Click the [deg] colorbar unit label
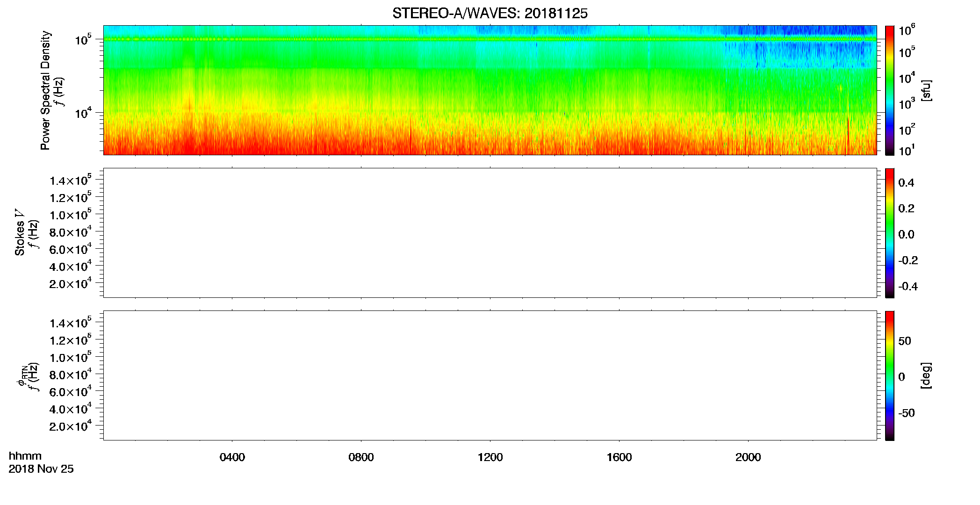Screen dimensions: 980x505 coord(926,375)
